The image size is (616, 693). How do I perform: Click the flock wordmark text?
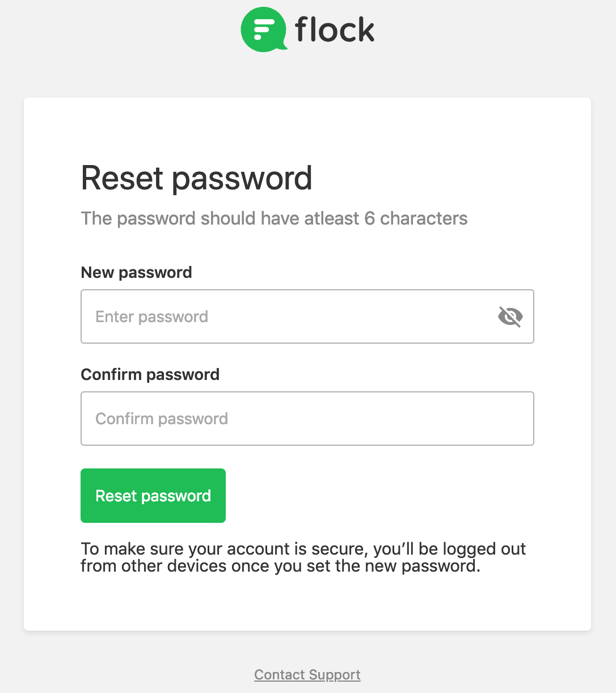(334, 29)
